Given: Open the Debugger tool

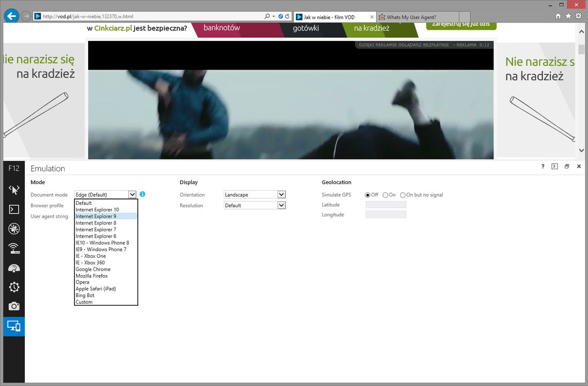Looking at the screenshot, I should click(14, 229).
